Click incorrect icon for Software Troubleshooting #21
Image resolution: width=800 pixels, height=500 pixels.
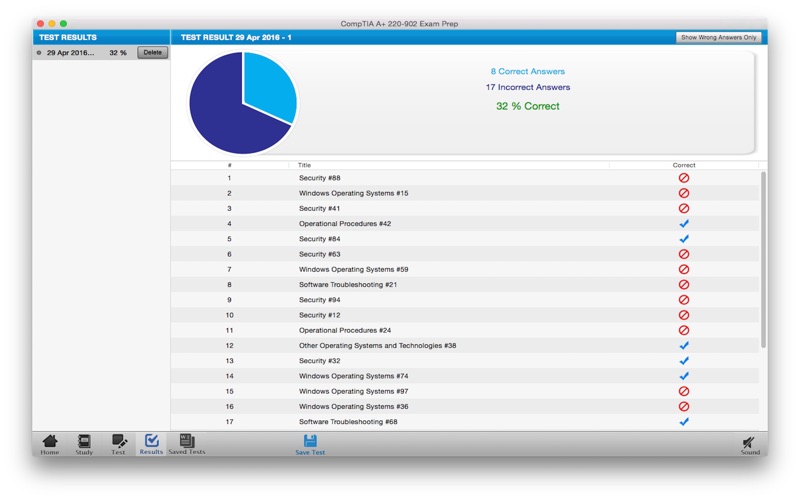click(684, 285)
